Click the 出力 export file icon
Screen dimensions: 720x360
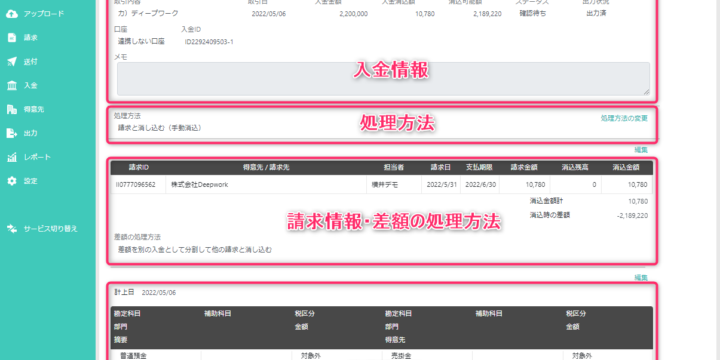(12, 133)
